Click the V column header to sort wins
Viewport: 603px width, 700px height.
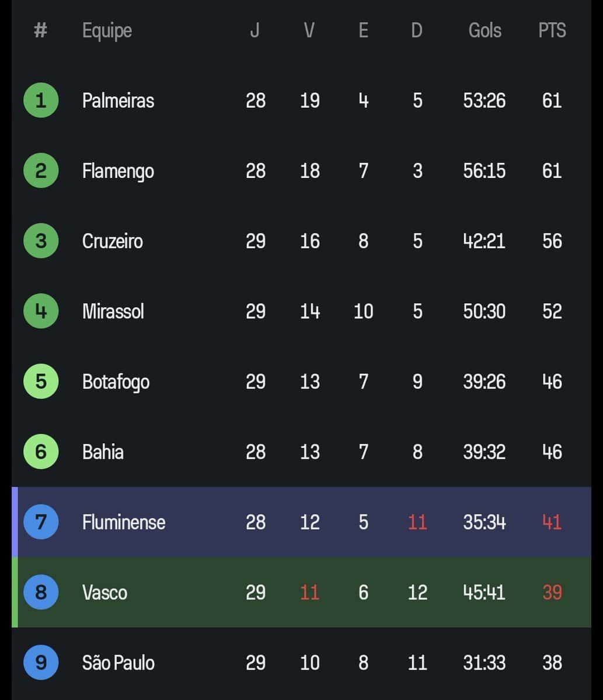(309, 31)
